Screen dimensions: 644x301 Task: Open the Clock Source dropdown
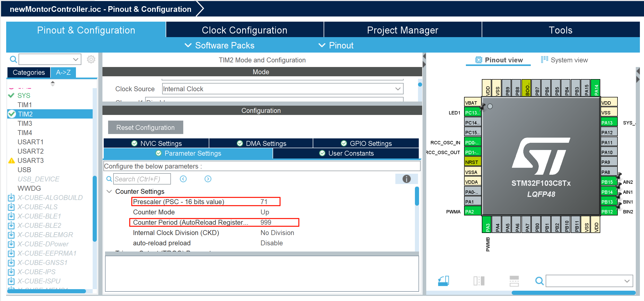click(398, 89)
